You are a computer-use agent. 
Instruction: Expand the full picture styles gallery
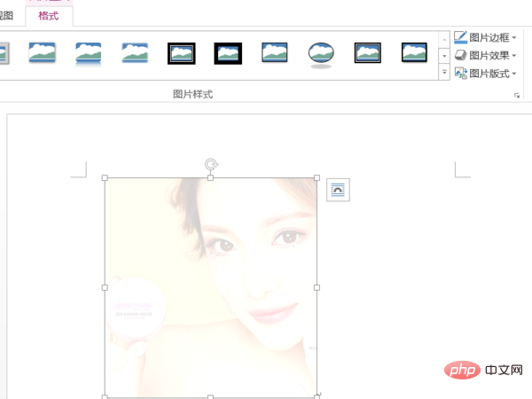(444, 72)
